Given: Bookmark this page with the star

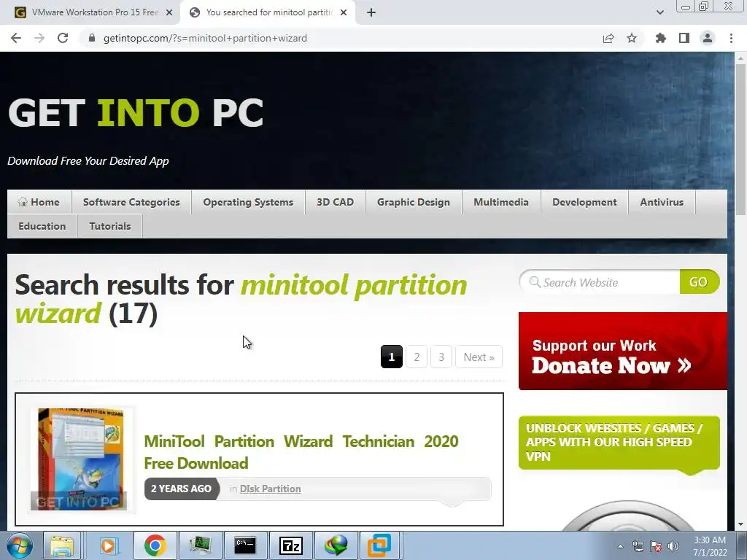Looking at the screenshot, I should tap(632, 38).
